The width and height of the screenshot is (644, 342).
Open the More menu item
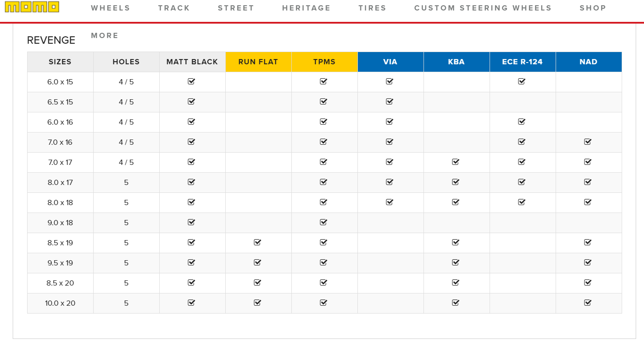coord(105,35)
